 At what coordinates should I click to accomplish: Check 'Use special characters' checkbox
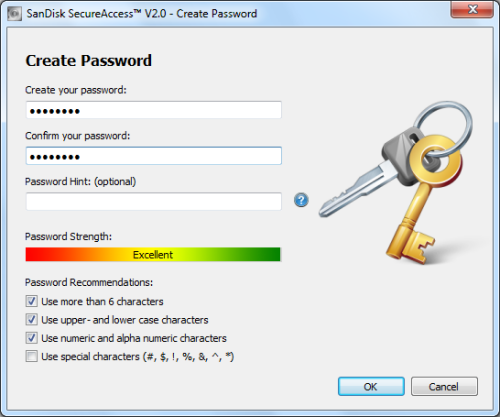pyautogui.click(x=32, y=356)
